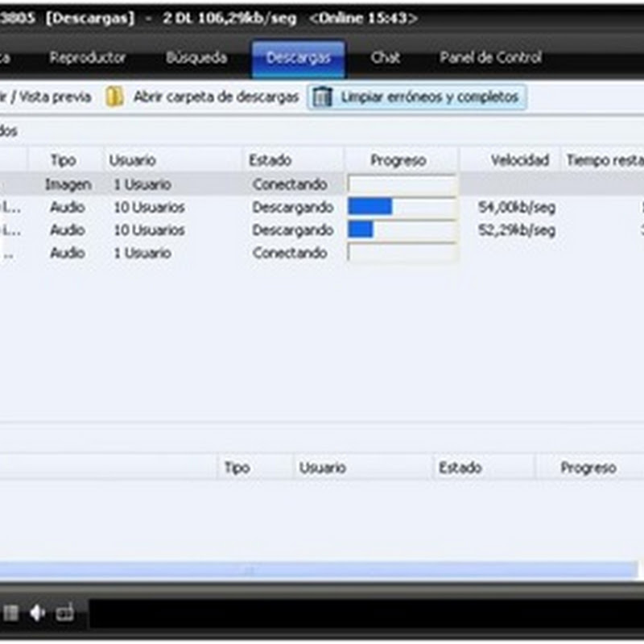
Task: Switch to the Reproductor tab
Action: point(88,58)
